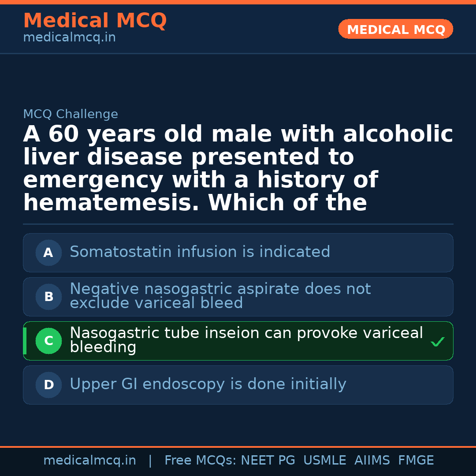Click the green checkmark on option C
Image resolution: width=476 pixels, height=476 pixels.
click(x=437, y=342)
